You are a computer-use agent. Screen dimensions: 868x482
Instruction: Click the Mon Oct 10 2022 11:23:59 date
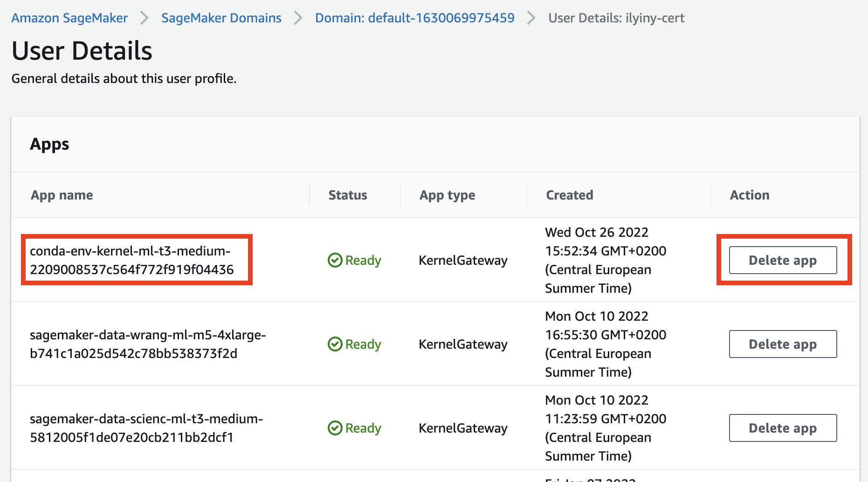pos(606,428)
